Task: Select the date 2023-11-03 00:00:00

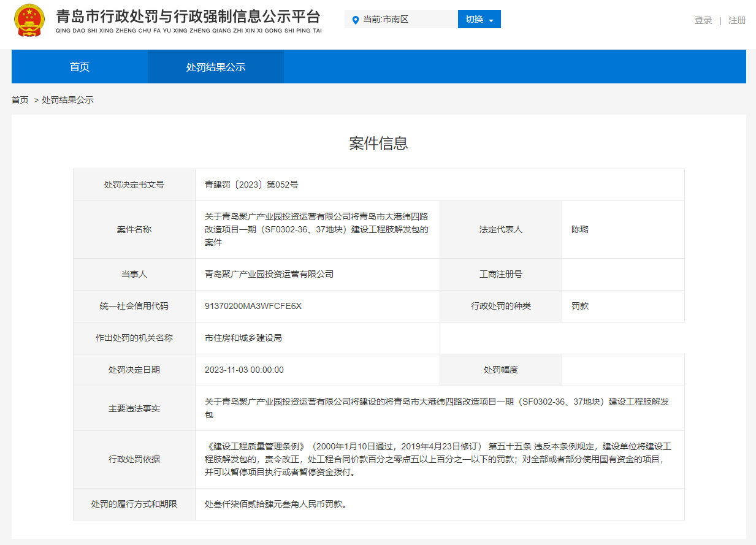Action: (x=244, y=370)
